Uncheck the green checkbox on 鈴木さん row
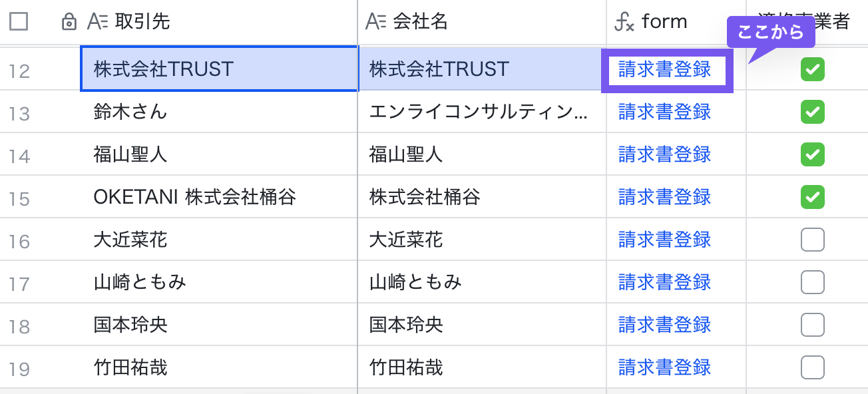 click(813, 112)
